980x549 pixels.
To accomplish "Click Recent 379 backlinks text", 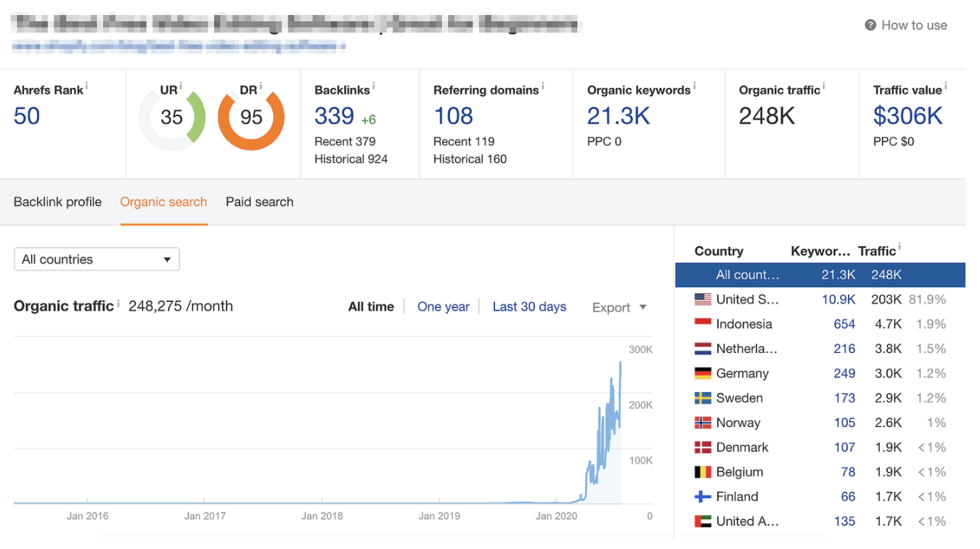I will (x=345, y=142).
